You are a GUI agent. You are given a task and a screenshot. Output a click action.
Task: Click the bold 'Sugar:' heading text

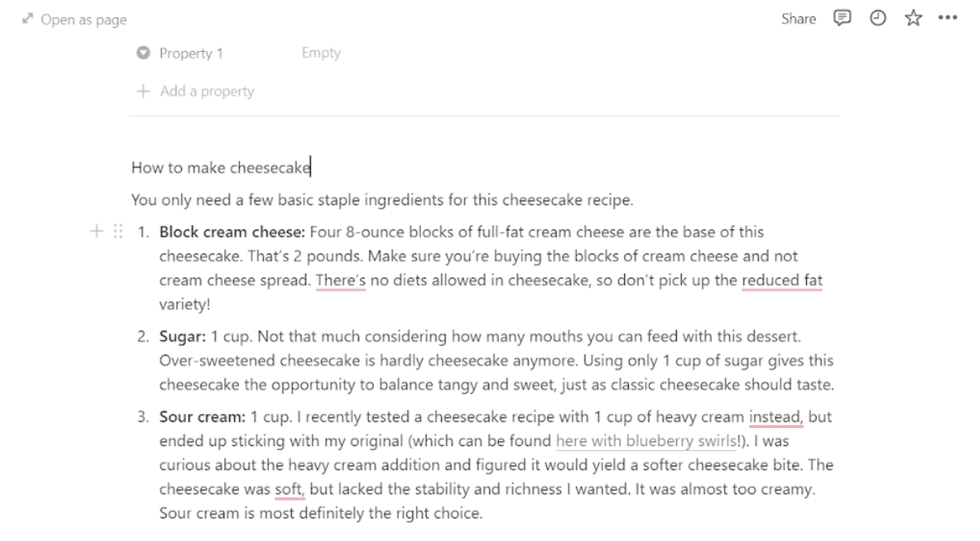coord(183,336)
